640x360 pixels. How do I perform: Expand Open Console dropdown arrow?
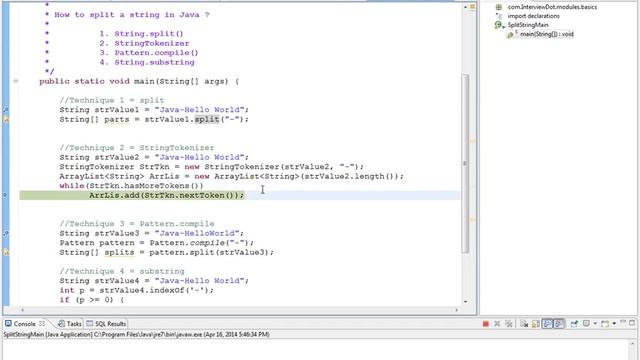coord(614,324)
